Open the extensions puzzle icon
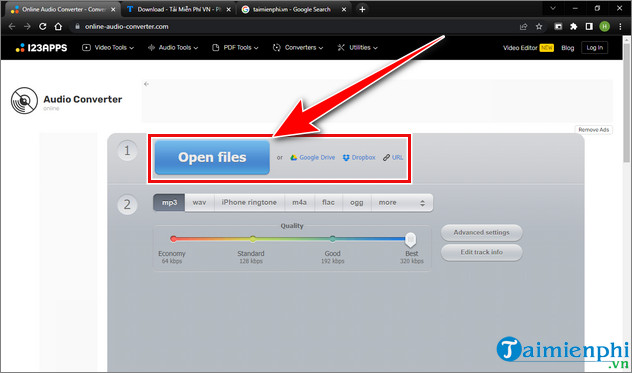Image resolution: width=632 pixels, height=373 pixels. click(x=574, y=27)
